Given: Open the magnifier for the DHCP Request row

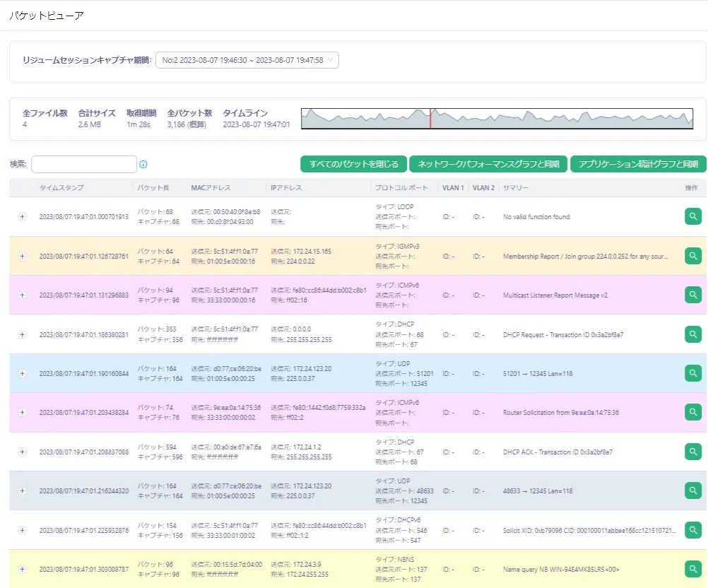Looking at the screenshot, I should tap(692, 334).
